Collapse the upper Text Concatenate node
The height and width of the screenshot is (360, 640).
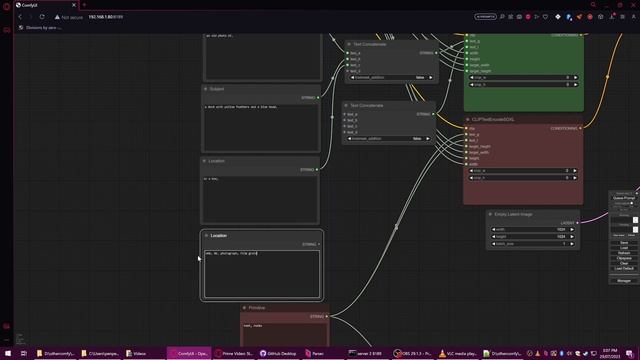pyautogui.click(x=349, y=44)
